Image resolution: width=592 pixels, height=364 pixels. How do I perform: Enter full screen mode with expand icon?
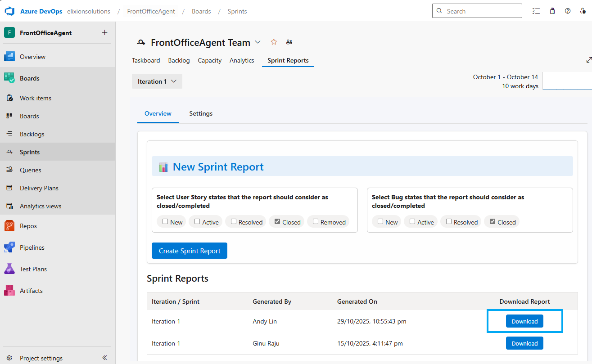[x=588, y=60]
